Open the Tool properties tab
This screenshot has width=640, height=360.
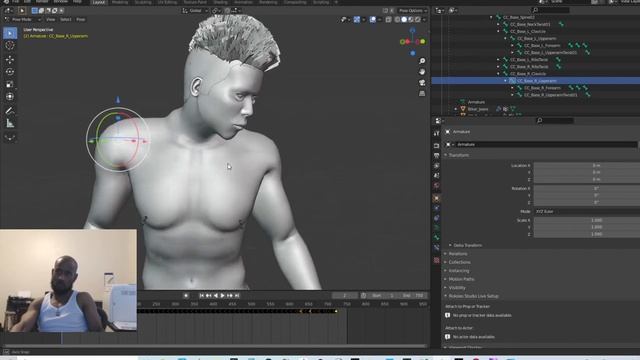[436, 133]
